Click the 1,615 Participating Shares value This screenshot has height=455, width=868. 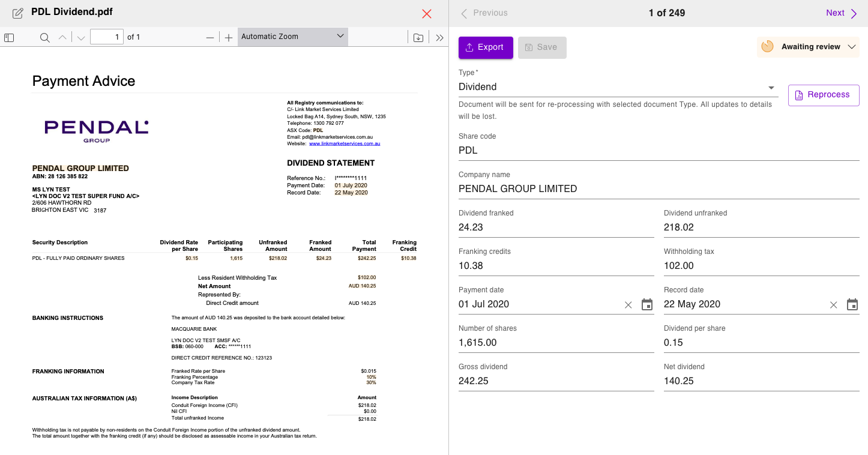click(237, 258)
